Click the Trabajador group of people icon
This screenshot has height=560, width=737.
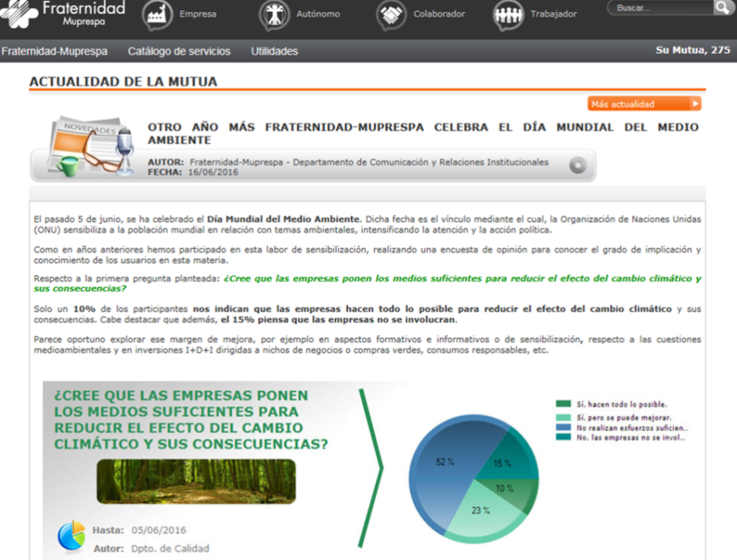point(508,15)
